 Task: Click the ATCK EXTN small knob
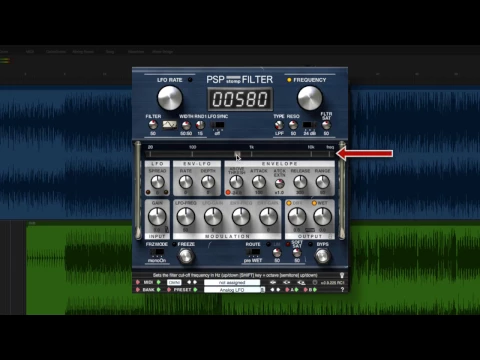[x=279, y=183]
